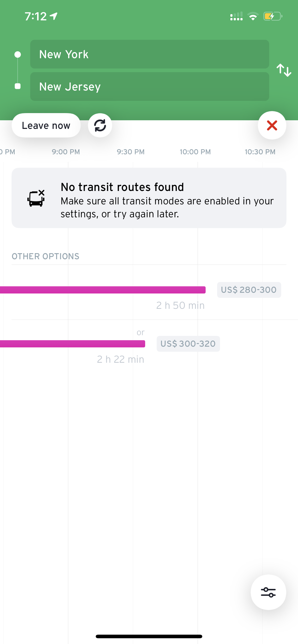Viewport: 298px width, 644px height.
Task: Tap battery charging indicator in status bar
Action: pyautogui.click(x=273, y=17)
